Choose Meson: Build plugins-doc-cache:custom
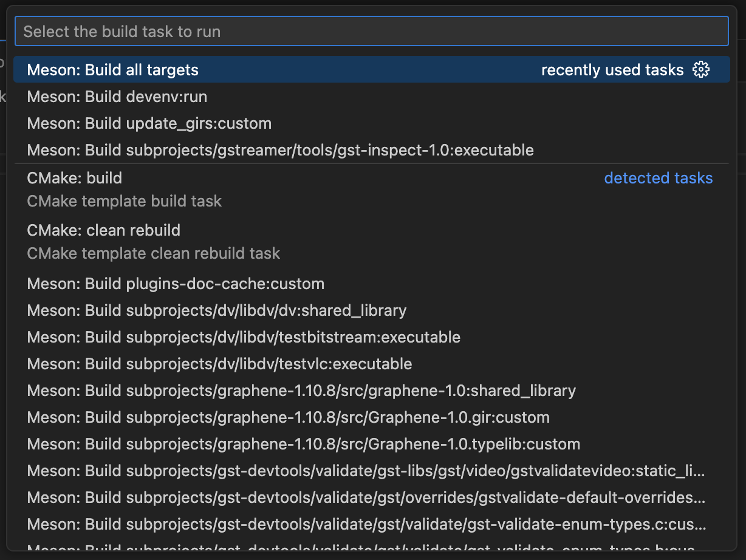Image resolution: width=746 pixels, height=560 pixels. click(x=176, y=284)
